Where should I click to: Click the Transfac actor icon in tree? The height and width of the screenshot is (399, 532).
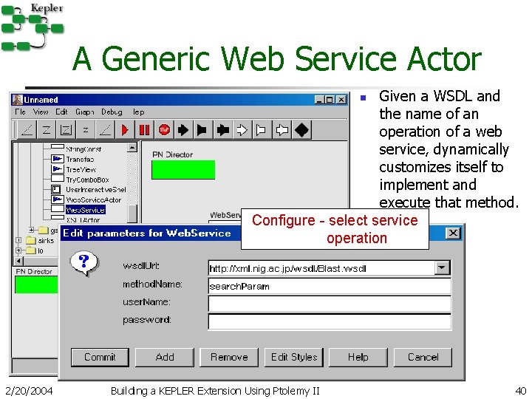57,159
